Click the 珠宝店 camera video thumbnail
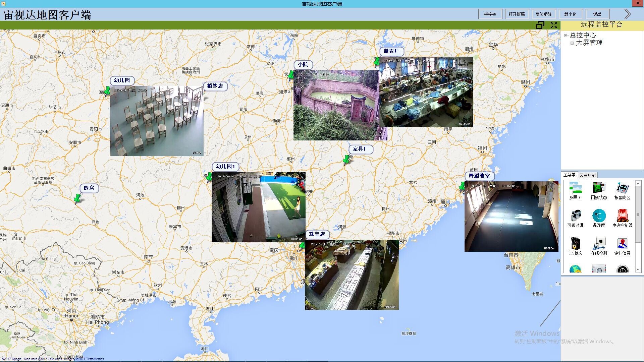Image resolution: width=644 pixels, height=362 pixels. (352, 275)
